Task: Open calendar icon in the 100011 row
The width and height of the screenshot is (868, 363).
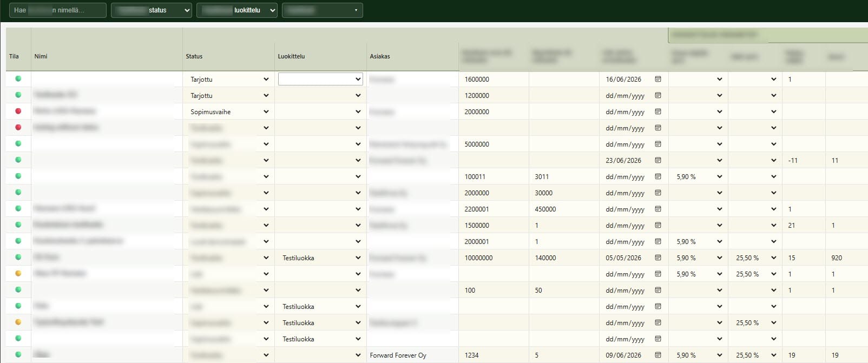Action: pos(658,176)
